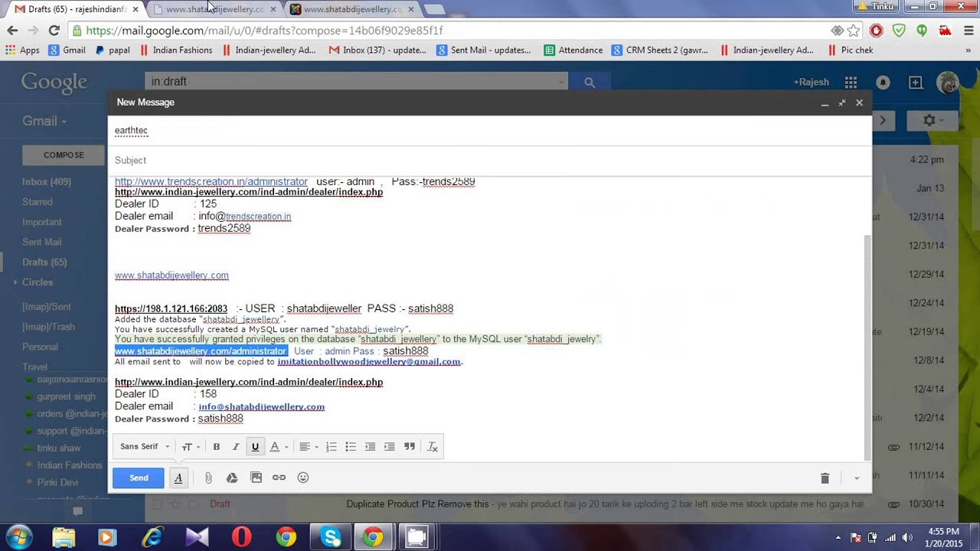Click the Subject field

coord(490,160)
